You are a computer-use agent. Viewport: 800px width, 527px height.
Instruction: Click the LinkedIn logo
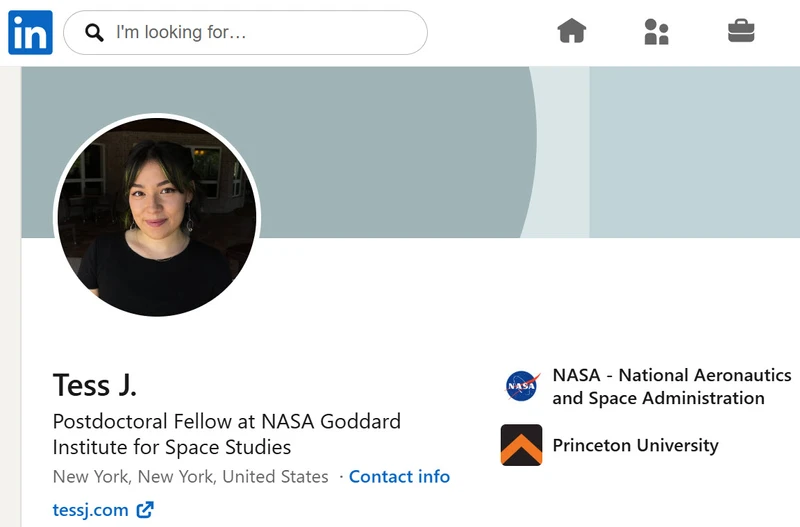30,32
